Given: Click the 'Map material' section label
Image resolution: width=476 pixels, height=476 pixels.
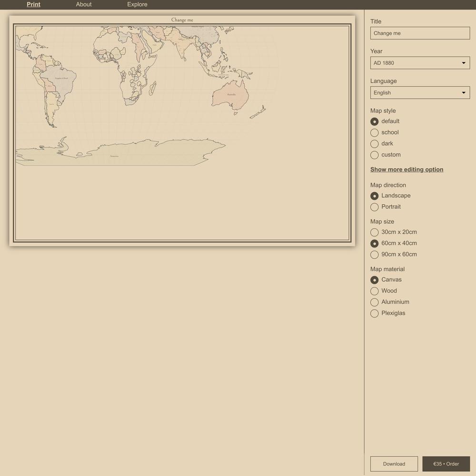Looking at the screenshot, I should (387, 269).
